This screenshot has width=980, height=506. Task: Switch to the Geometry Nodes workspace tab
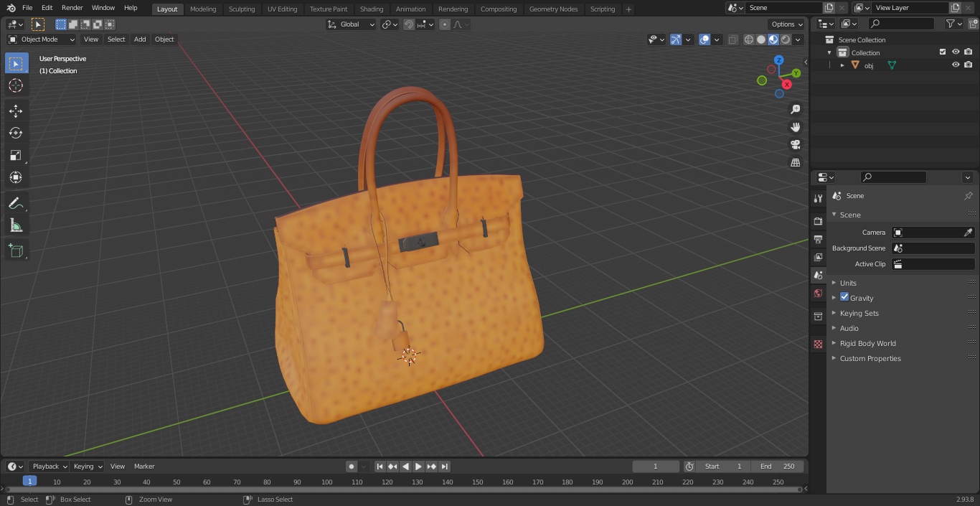(x=553, y=9)
